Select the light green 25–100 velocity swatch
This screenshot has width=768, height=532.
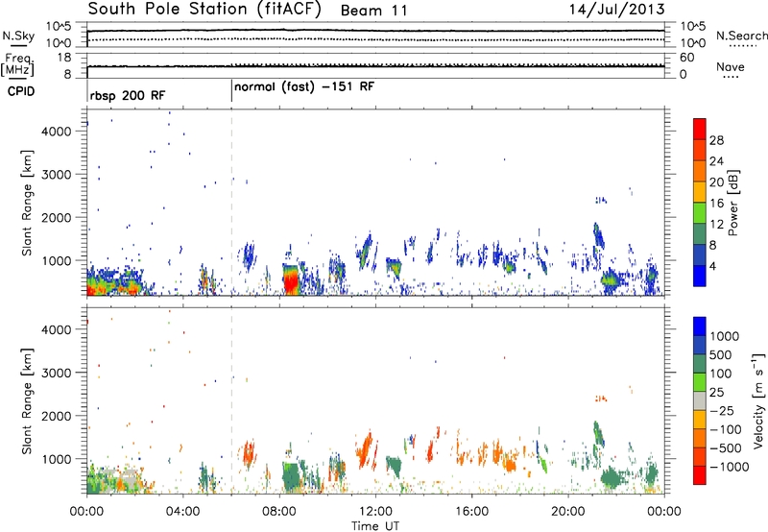[700, 382]
